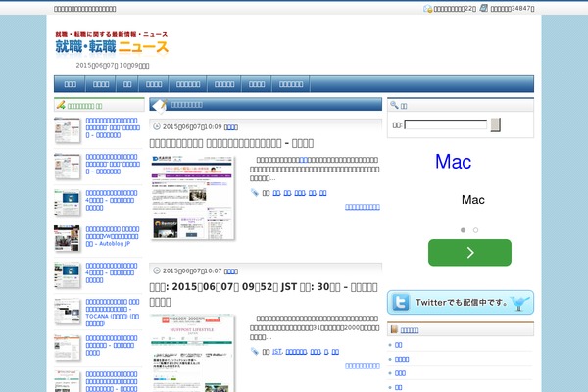
Task: Click the blue Mac advertisement heading
Action: pyautogui.click(x=453, y=162)
